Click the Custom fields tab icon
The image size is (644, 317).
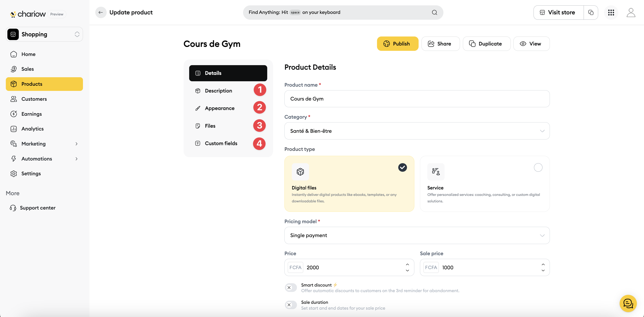tap(198, 143)
